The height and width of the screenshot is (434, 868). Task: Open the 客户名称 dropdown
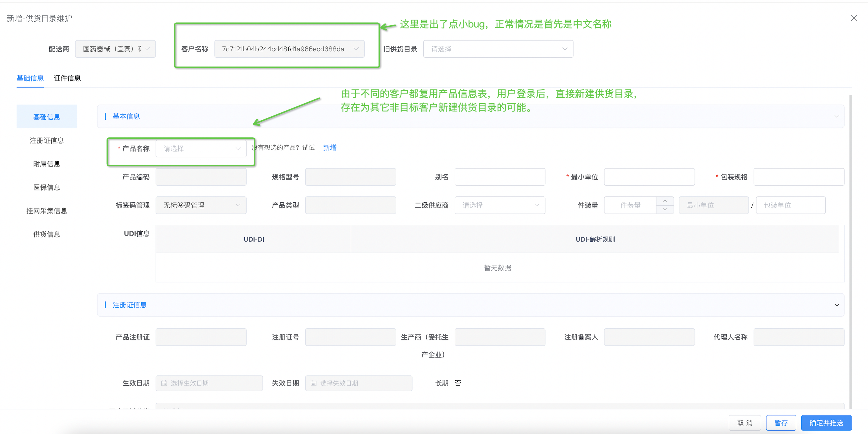click(x=289, y=49)
